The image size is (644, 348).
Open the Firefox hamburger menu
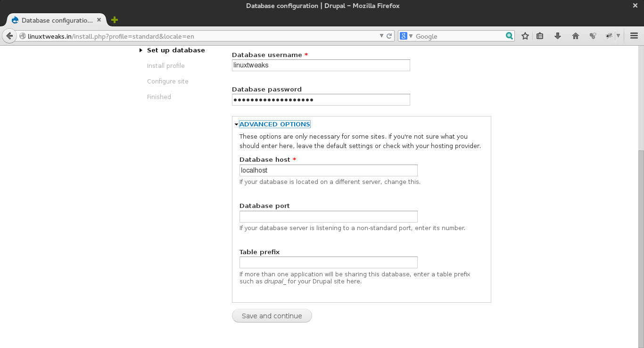click(x=634, y=36)
